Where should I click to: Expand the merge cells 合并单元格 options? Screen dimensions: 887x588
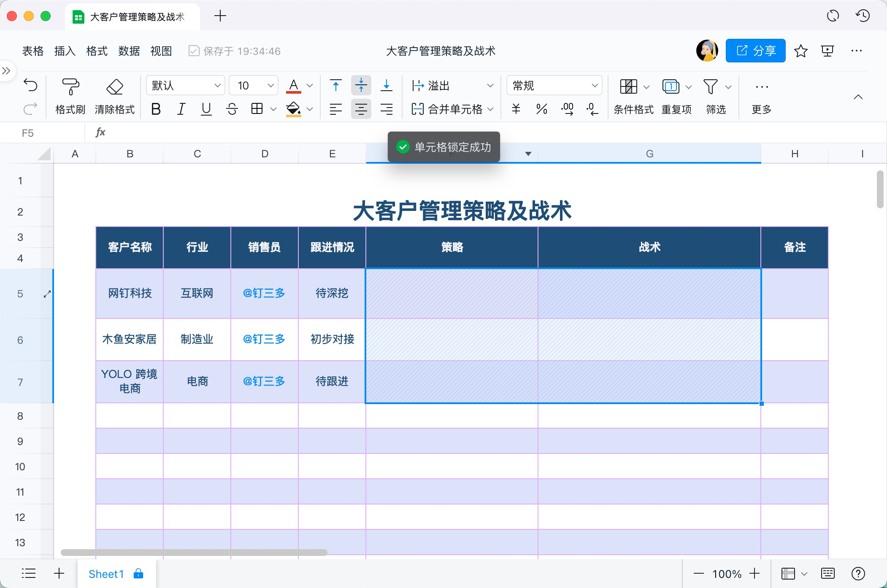point(490,109)
